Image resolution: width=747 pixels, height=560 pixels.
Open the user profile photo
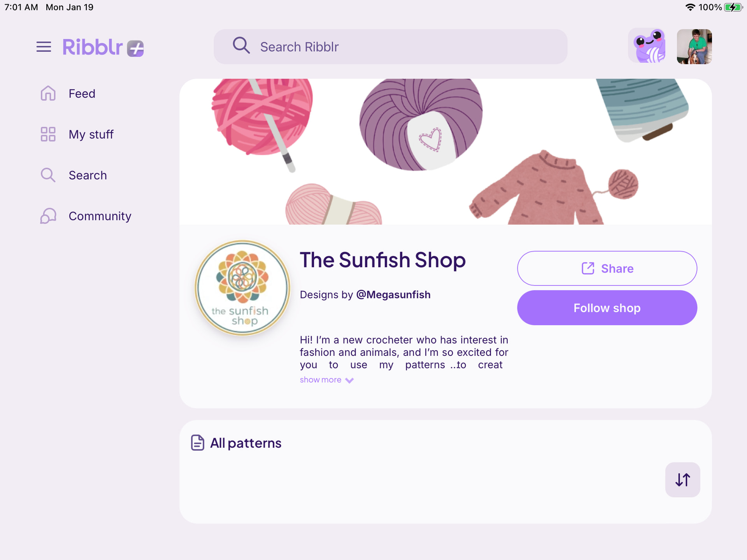point(694,46)
